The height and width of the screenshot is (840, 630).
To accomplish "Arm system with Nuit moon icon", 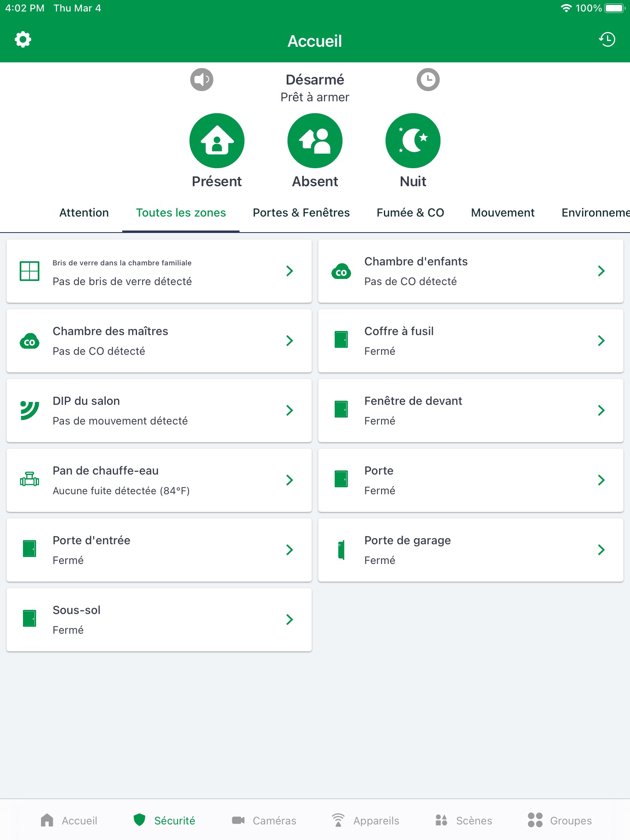I will [413, 141].
